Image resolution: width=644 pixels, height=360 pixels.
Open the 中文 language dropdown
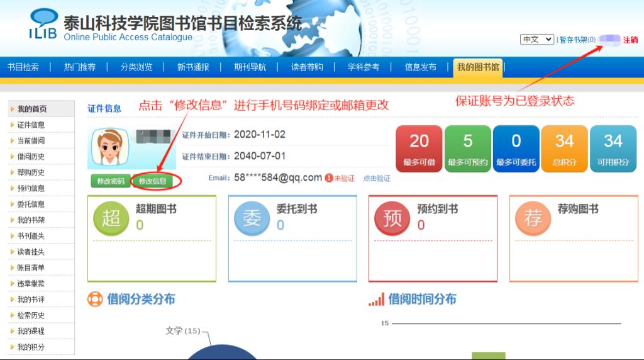(537, 40)
